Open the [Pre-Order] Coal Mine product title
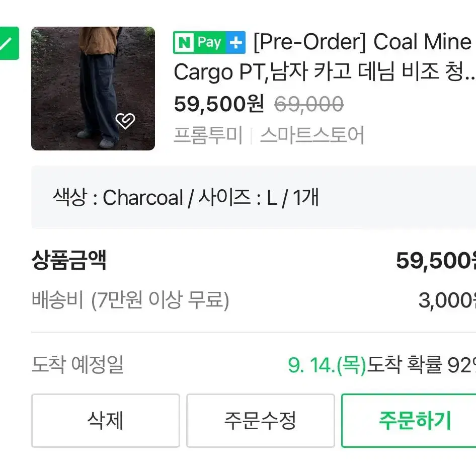476x476 pixels. [x=362, y=42]
